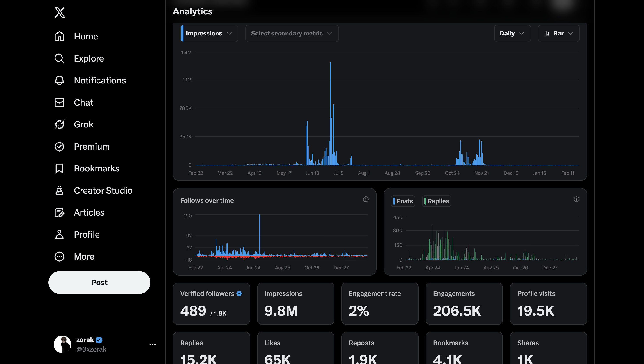Click the zorak profile avatar
The height and width of the screenshot is (364, 644).
62,344
